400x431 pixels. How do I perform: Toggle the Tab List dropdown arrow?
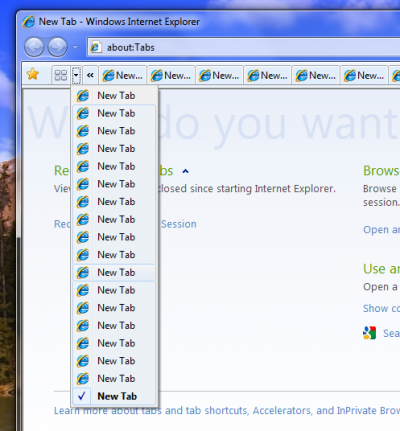(x=76, y=75)
